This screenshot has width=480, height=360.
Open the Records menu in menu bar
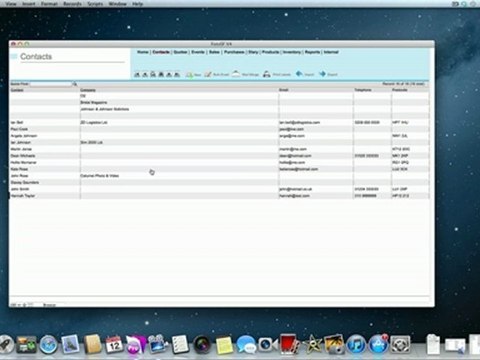click(x=72, y=4)
